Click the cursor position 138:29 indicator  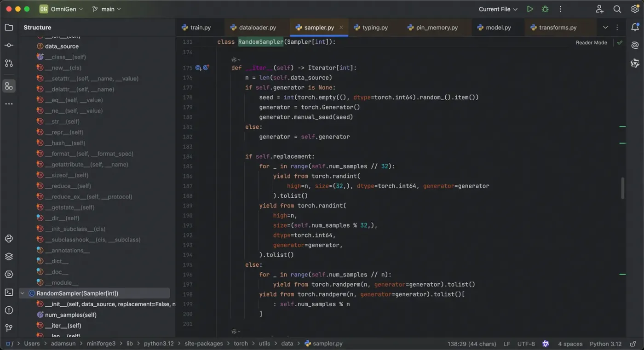click(471, 344)
